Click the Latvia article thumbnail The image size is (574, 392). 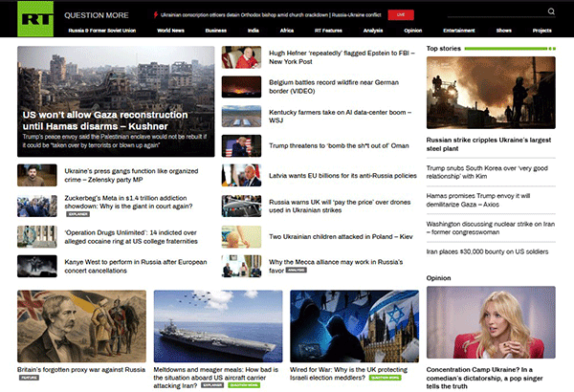[x=241, y=175]
